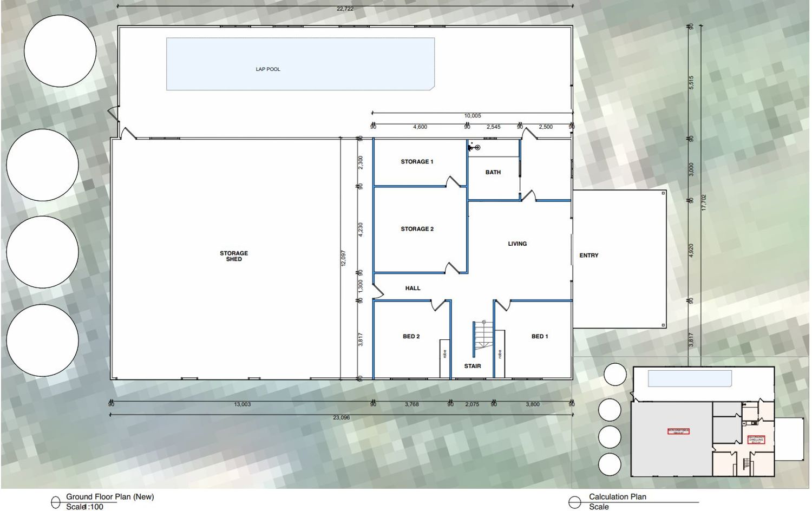Select the LAP POOL label
The height and width of the screenshot is (511, 812).
pyautogui.click(x=268, y=69)
